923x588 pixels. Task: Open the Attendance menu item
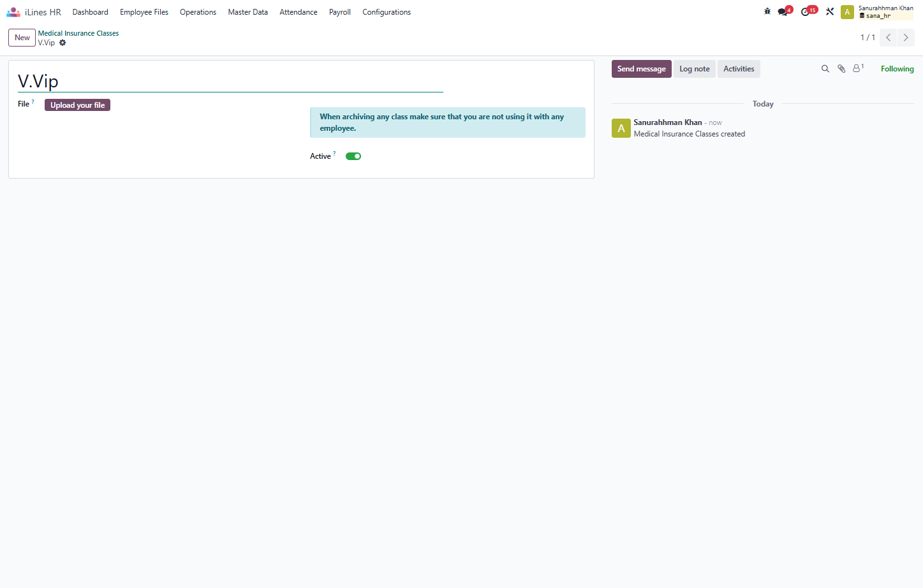(x=298, y=12)
